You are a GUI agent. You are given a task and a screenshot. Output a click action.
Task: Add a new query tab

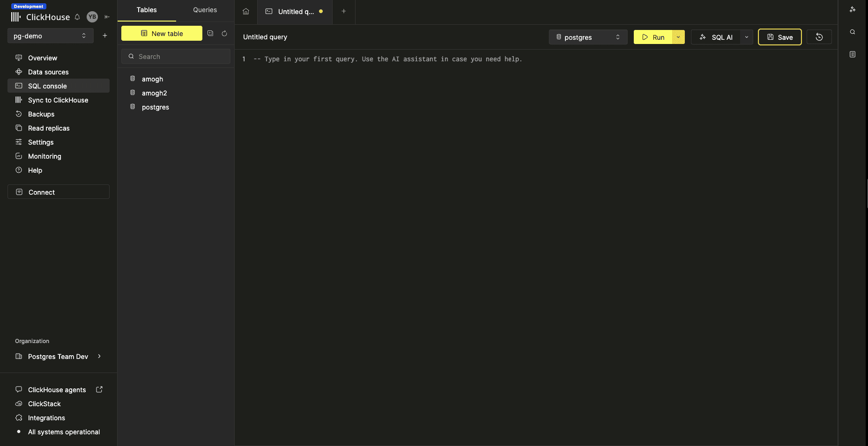tap(344, 11)
